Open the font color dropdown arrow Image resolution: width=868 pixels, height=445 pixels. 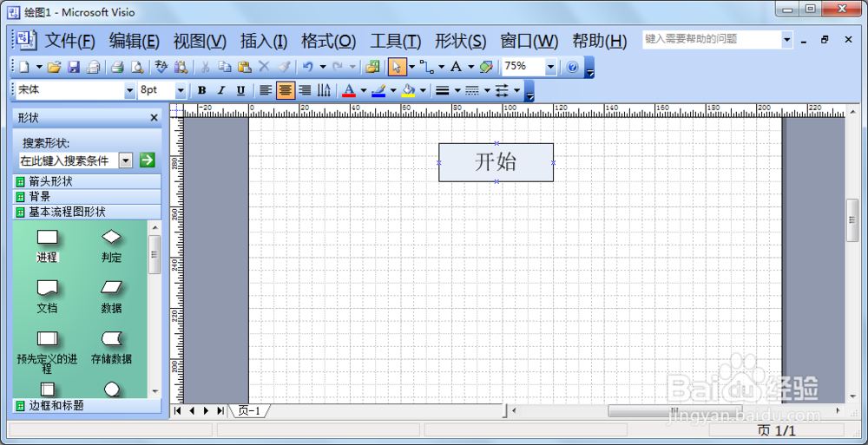pos(364,90)
